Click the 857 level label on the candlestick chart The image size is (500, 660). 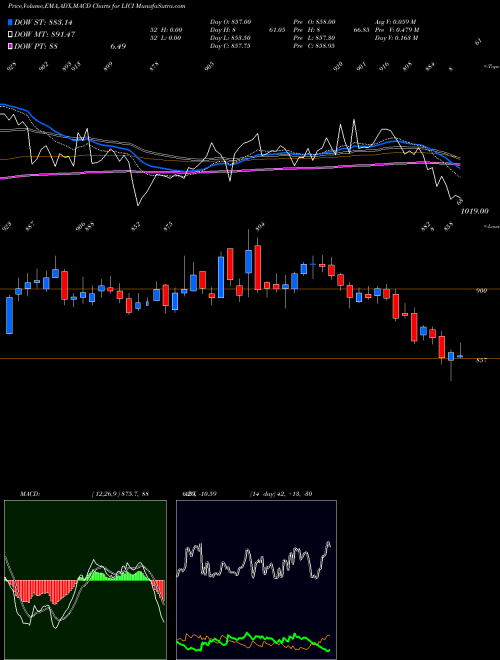pyautogui.click(x=481, y=361)
